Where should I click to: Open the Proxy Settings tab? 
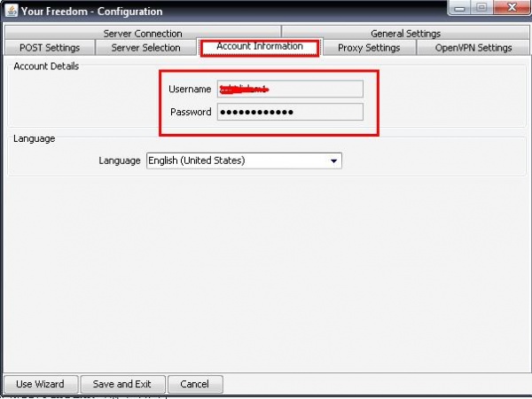369,48
